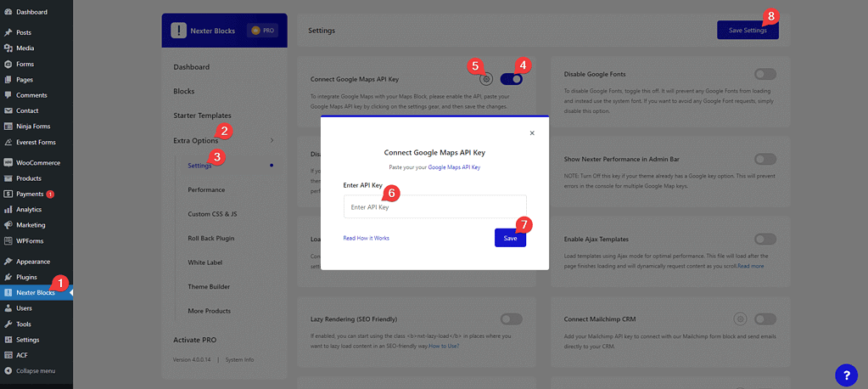Open Blocks menu in Nexter panel
Screen dimensions: 868x389
pyautogui.click(x=184, y=91)
